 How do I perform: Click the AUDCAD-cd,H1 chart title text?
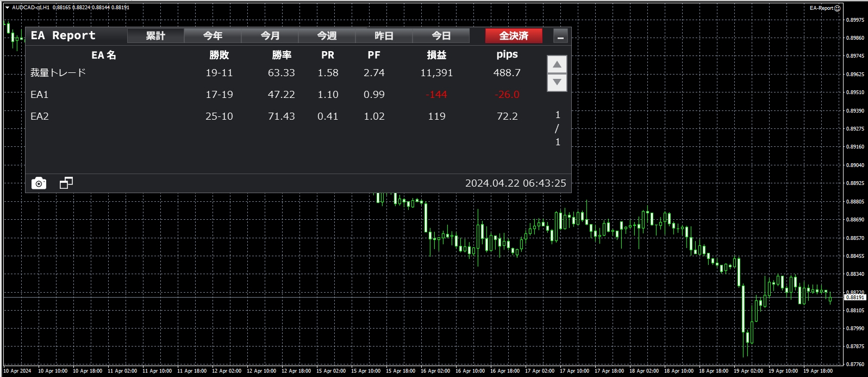point(30,8)
